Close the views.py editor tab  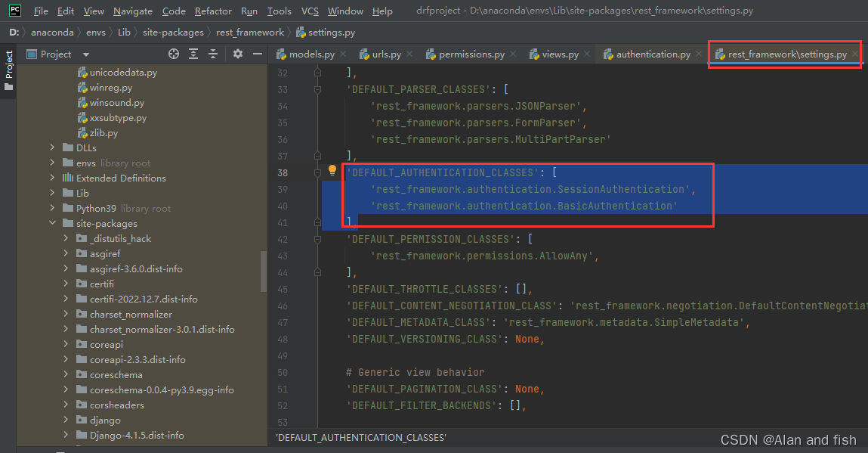(x=587, y=54)
